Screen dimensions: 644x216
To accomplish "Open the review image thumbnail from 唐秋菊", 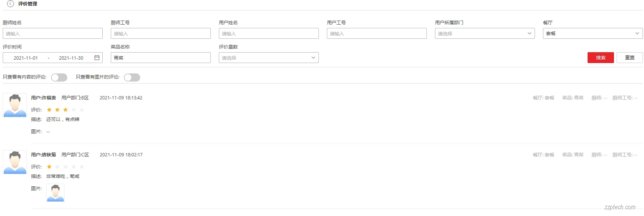I will tap(55, 193).
